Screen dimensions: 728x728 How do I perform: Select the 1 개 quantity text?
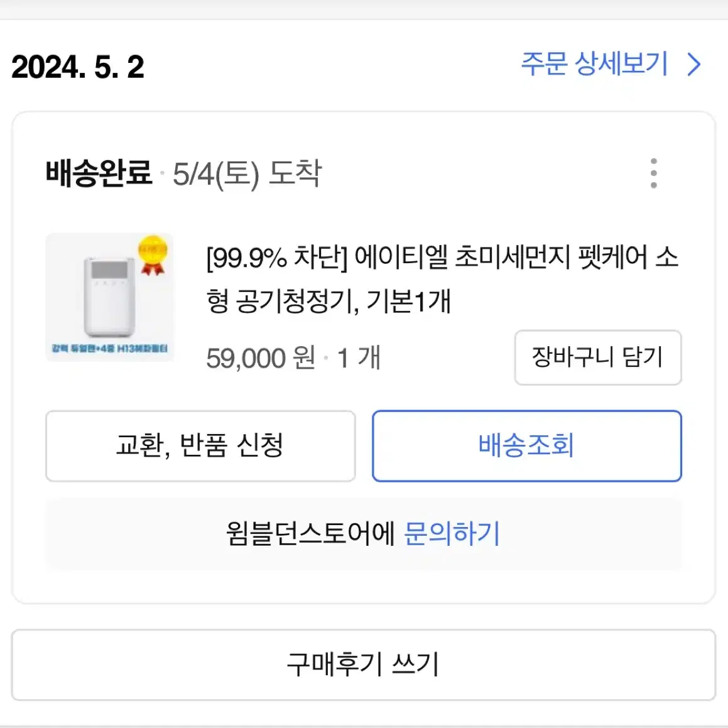[x=359, y=358]
